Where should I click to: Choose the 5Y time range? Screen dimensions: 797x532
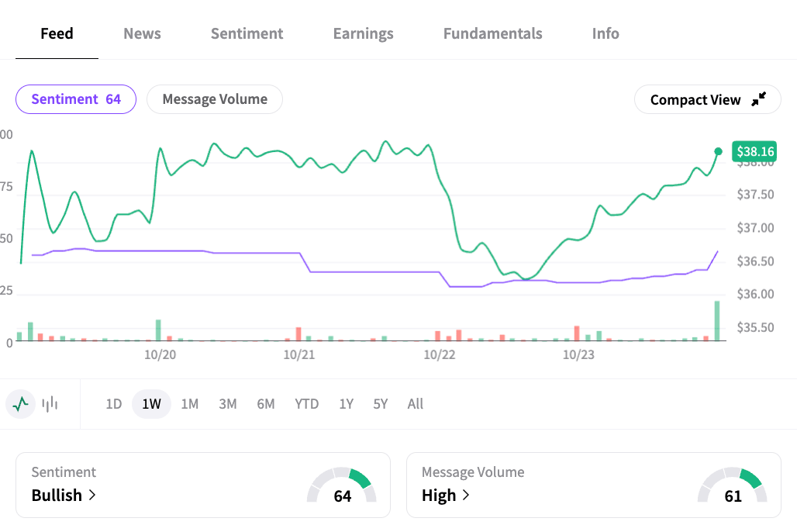(380, 404)
